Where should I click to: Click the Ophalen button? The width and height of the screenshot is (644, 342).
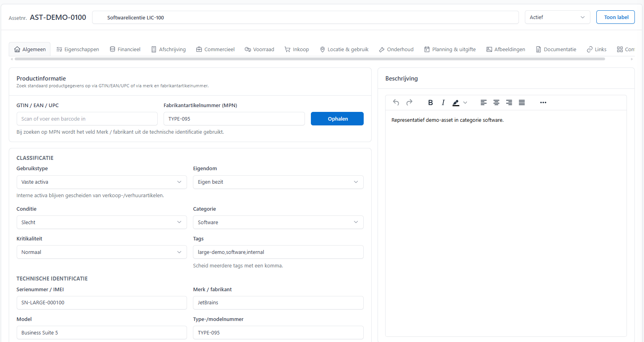point(337,119)
